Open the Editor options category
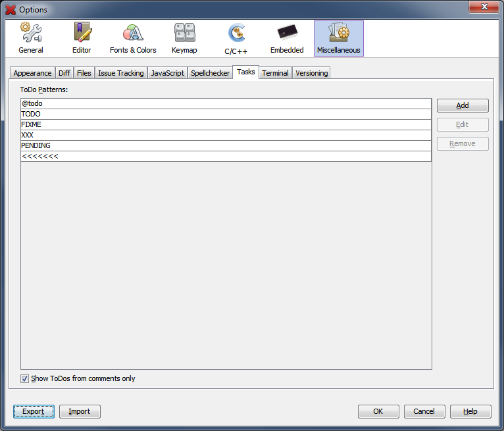 tap(82, 38)
